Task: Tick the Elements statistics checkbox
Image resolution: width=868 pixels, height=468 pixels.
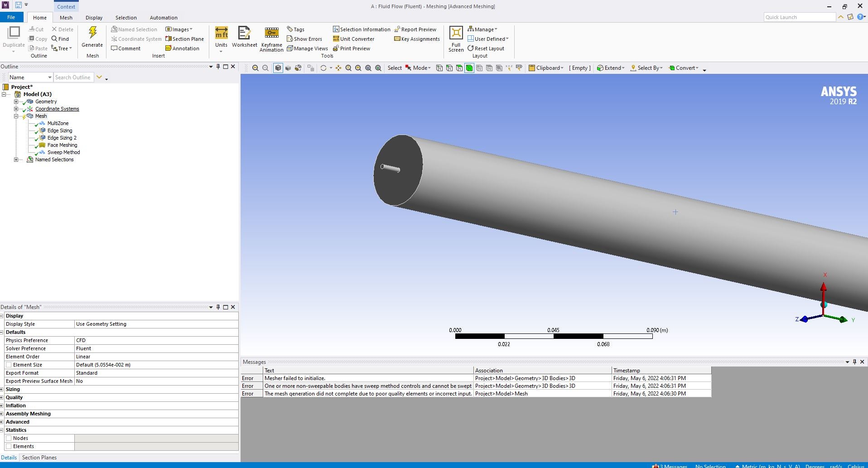Action: tap(9, 446)
